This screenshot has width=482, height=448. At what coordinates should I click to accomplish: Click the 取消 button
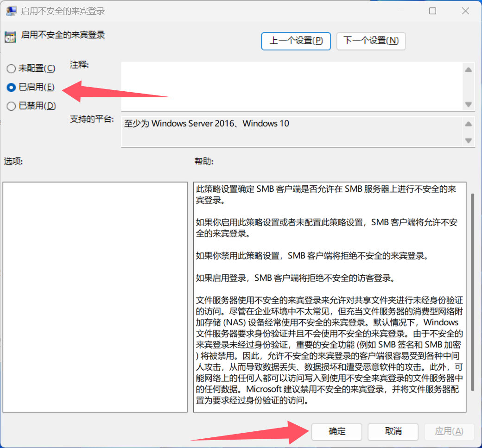click(393, 431)
